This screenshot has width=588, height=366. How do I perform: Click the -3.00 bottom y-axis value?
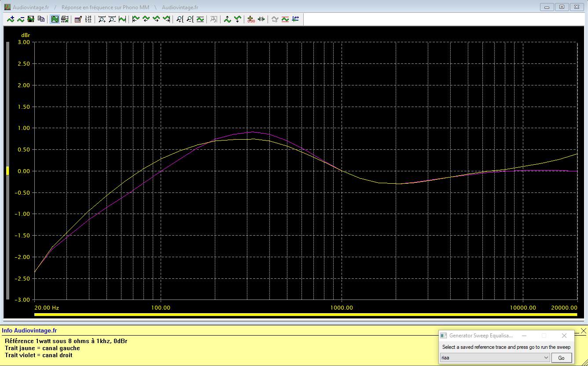click(x=23, y=300)
